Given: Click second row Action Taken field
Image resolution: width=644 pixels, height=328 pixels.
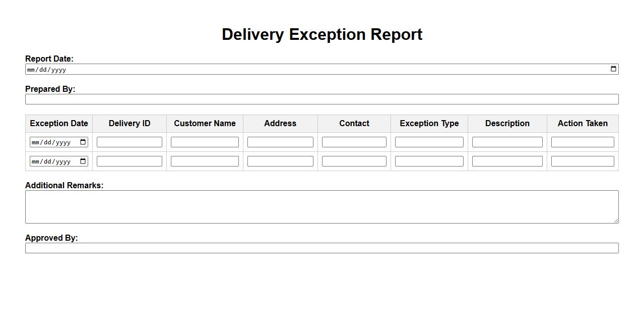Looking at the screenshot, I should point(583,161).
